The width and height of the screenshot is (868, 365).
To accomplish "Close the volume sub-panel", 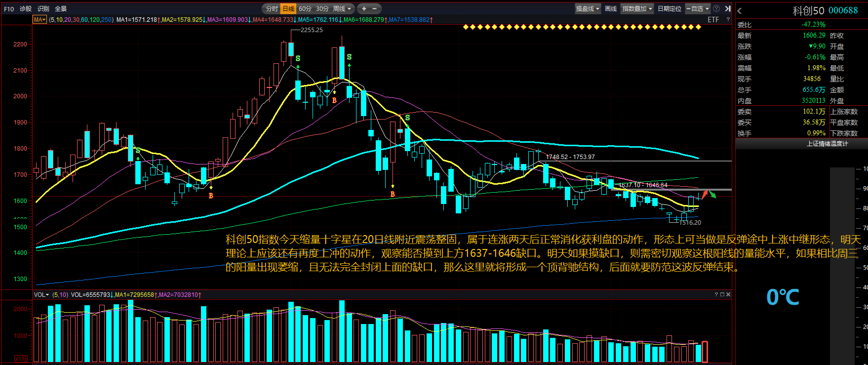I will coord(728,294).
